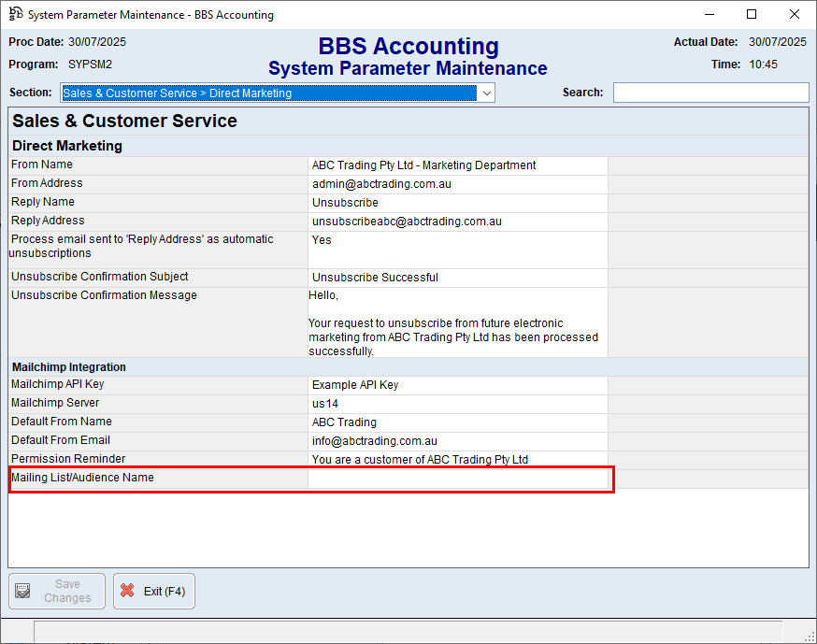The image size is (817, 644).
Task: Maximize the System Parameter Maintenance window
Action: 752,14
